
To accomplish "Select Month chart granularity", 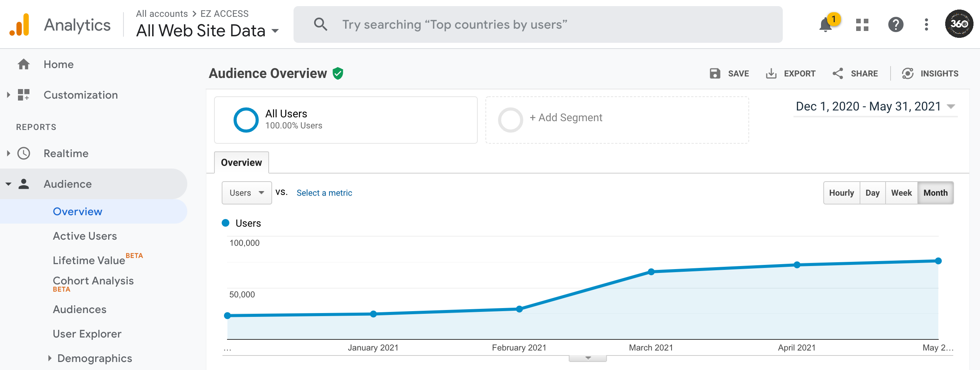I will tap(936, 193).
